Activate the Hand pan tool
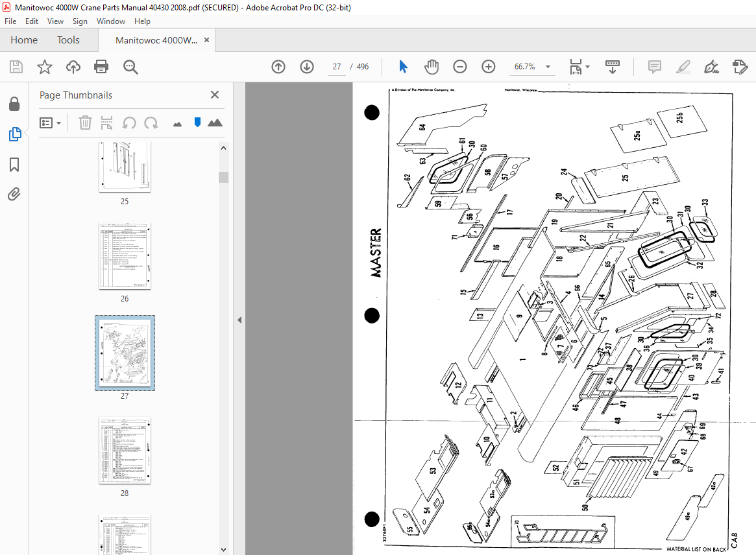The width and height of the screenshot is (756, 555). point(432,67)
